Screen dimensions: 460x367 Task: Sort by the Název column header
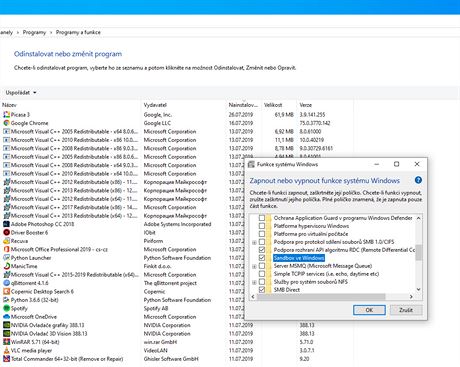9,105
